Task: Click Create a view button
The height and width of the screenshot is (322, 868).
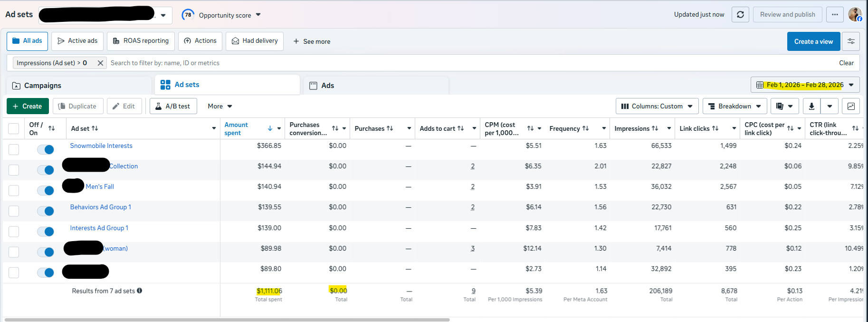Action: (813, 41)
